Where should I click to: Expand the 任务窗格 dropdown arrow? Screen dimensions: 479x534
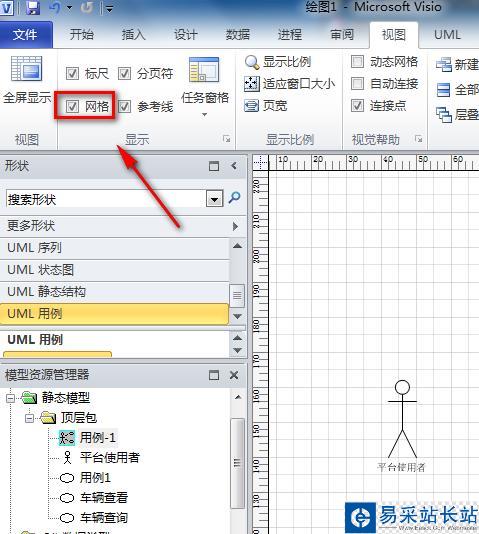click(204, 114)
